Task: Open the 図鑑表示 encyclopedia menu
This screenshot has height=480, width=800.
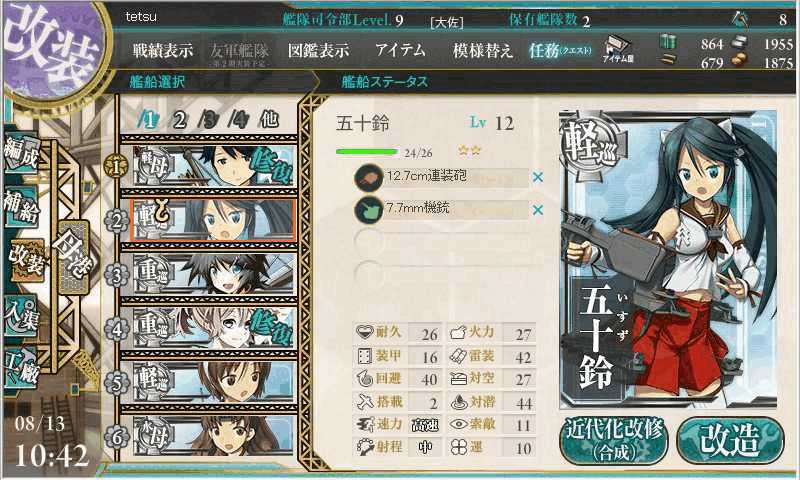Action: (318, 50)
